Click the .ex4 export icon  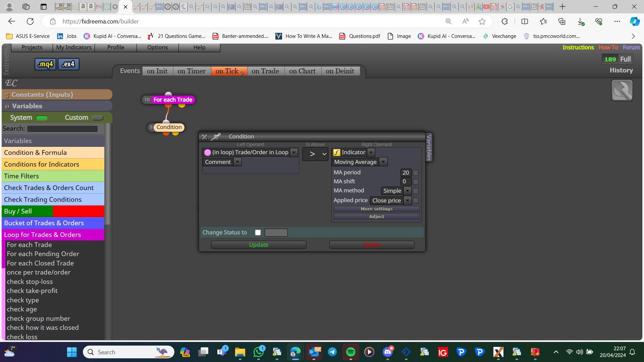tap(68, 64)
